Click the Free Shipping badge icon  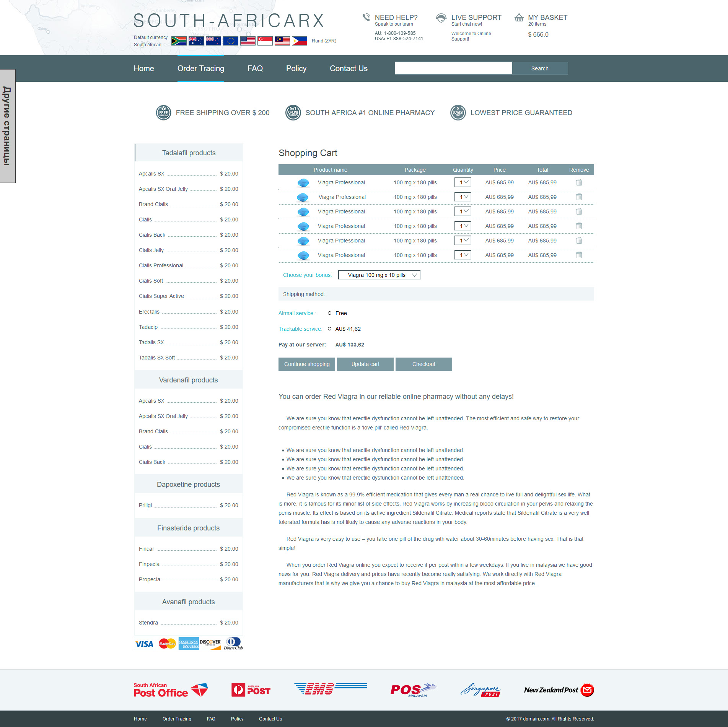(x=163, y=113)
